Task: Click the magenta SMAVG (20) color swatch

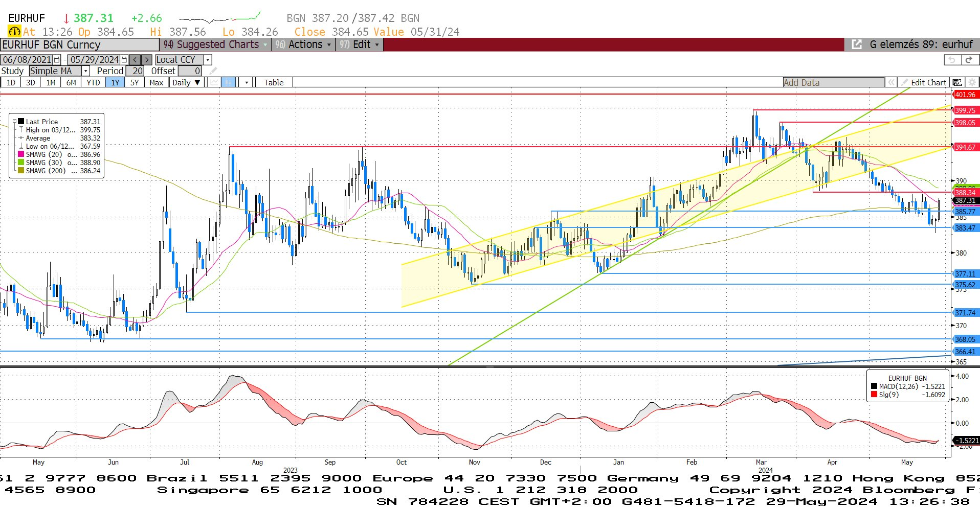Action: [21, 154]
